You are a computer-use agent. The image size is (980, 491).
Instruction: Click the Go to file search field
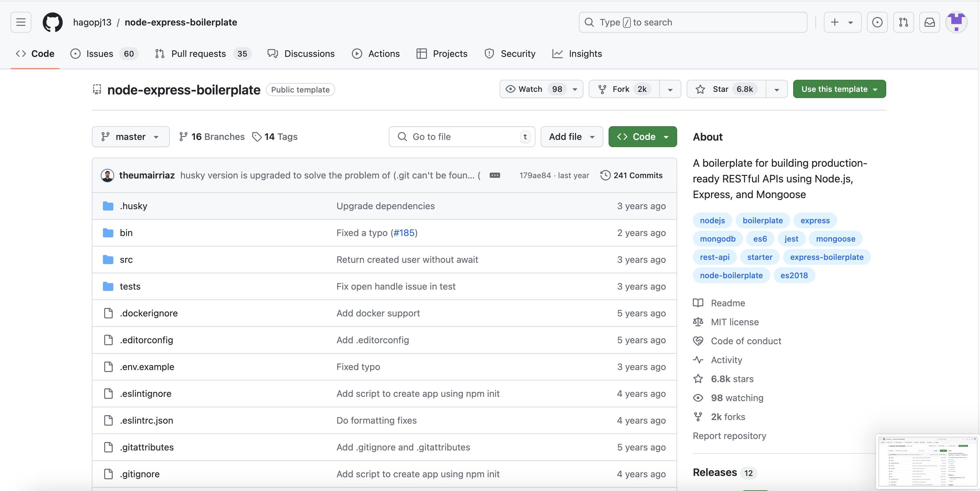tap(462, 137)
